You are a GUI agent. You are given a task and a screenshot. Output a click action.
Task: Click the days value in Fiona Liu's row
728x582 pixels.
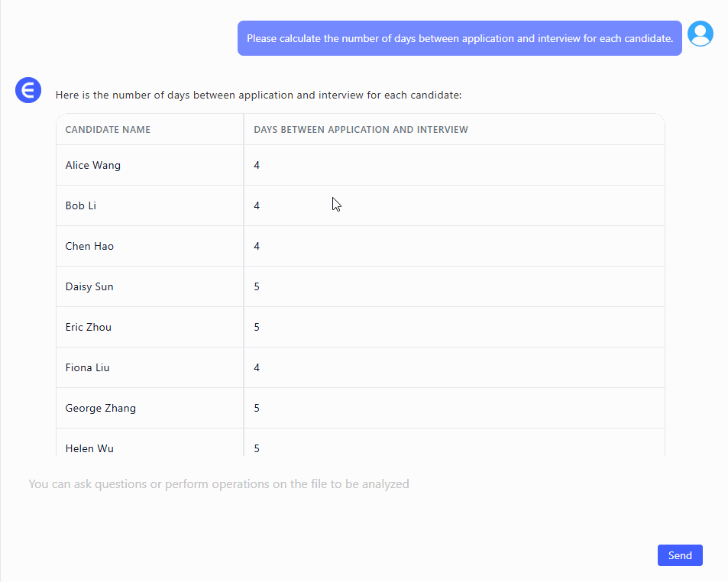(x=257, y=368)
